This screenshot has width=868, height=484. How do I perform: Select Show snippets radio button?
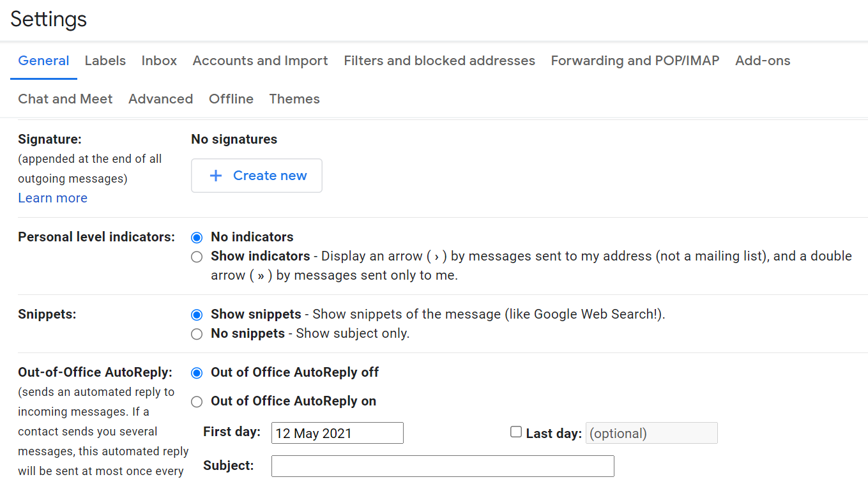tap(197, 315)
